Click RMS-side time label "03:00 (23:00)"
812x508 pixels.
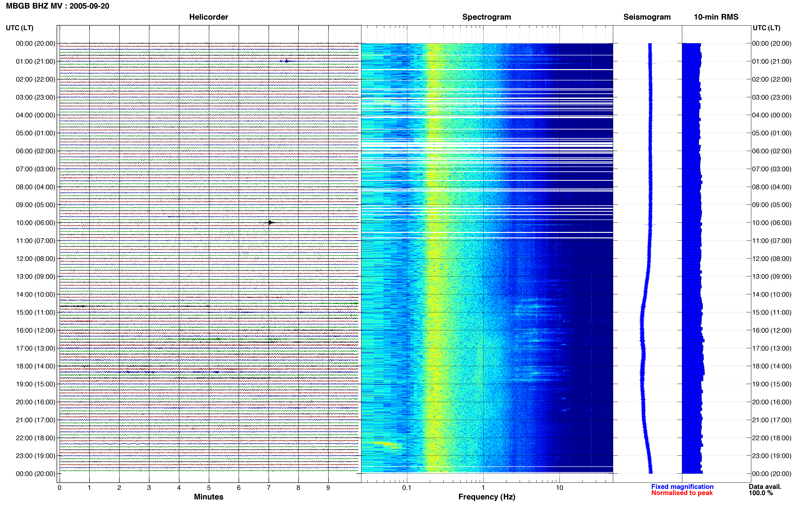coord(772,97)
